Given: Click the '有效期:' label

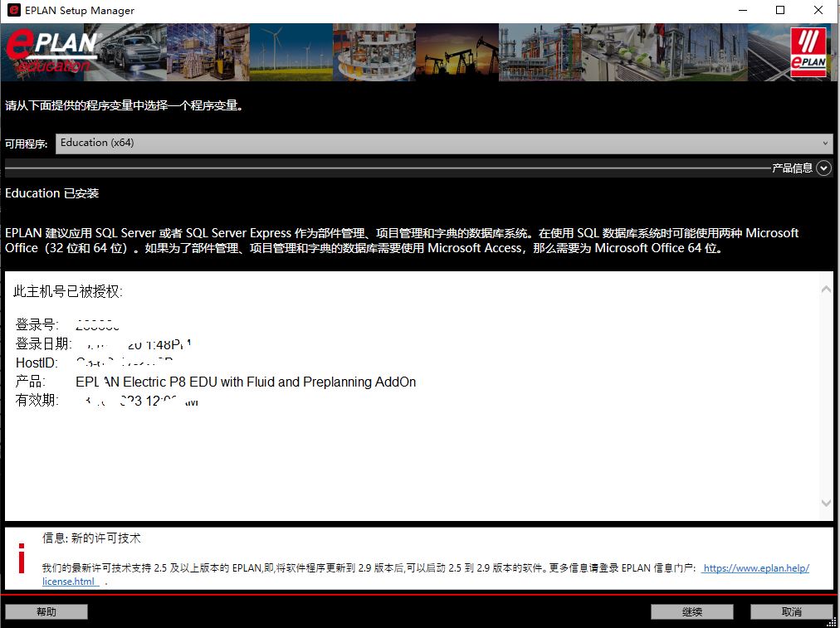Looking at the screenshot, I should (x=37, y=401).
